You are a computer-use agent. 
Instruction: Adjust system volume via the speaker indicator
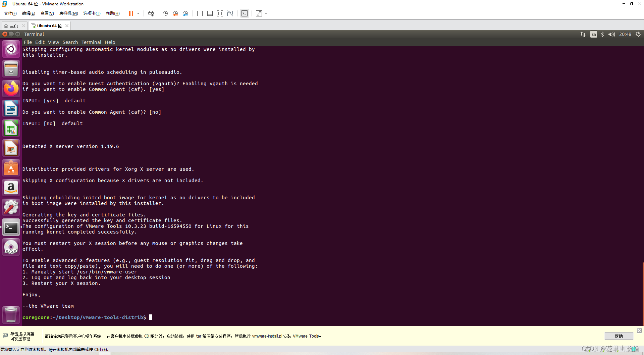tap(611, 34)
